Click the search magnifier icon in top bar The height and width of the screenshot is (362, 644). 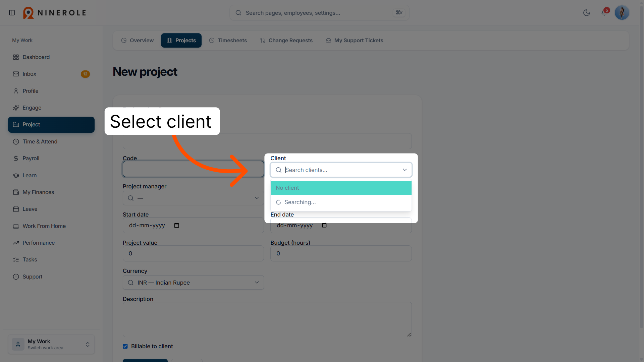point(238,13)
